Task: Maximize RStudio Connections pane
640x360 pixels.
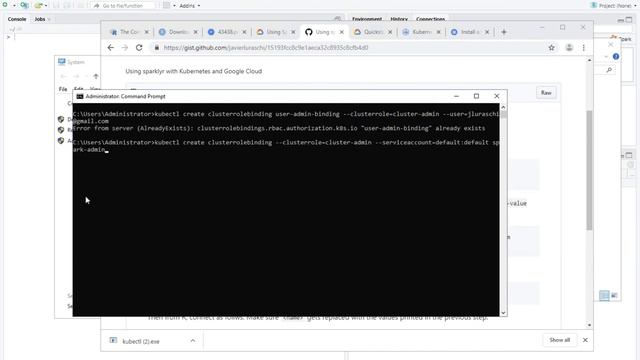Action: tap(629, 19)
